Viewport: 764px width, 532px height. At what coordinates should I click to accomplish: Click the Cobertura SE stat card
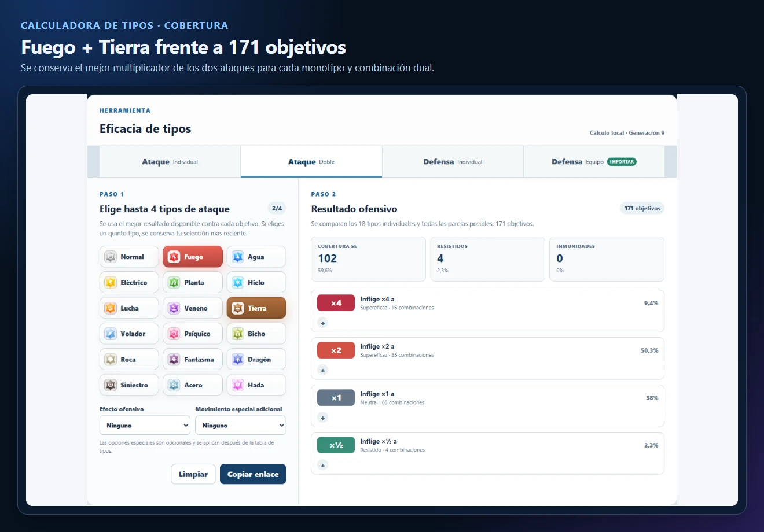pyautogui.click(x=368, y=259)
